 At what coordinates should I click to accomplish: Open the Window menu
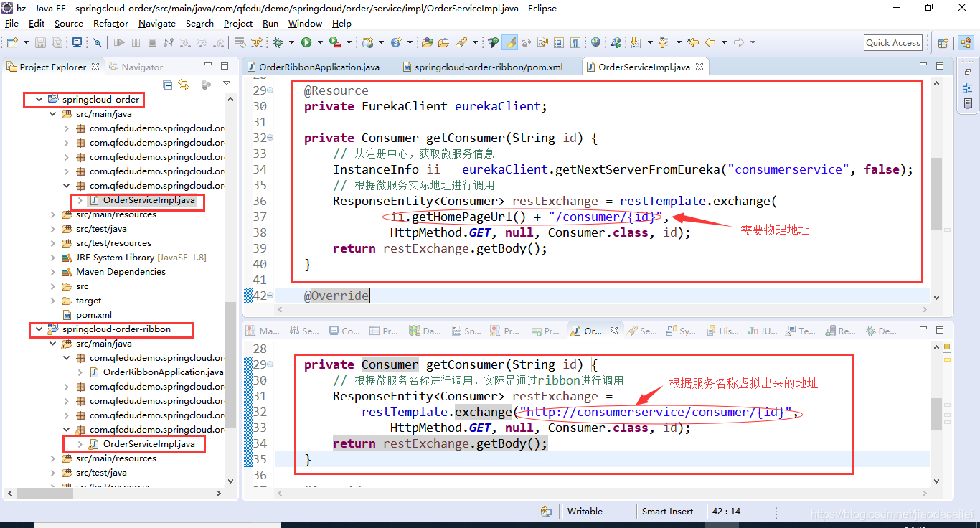click(x=305, y=23)
